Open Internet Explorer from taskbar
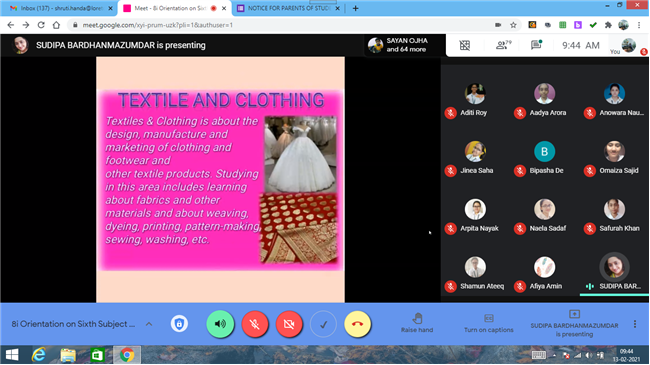 [39, 355]
